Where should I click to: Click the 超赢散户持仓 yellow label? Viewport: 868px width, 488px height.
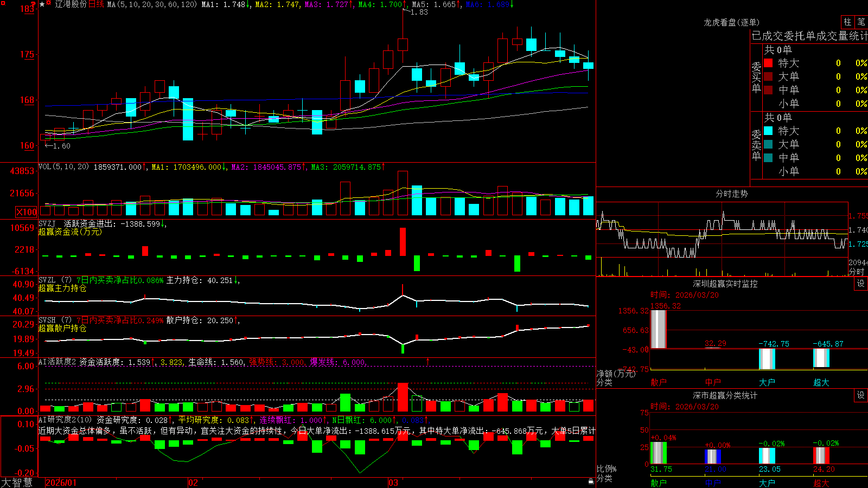point(62,328)
